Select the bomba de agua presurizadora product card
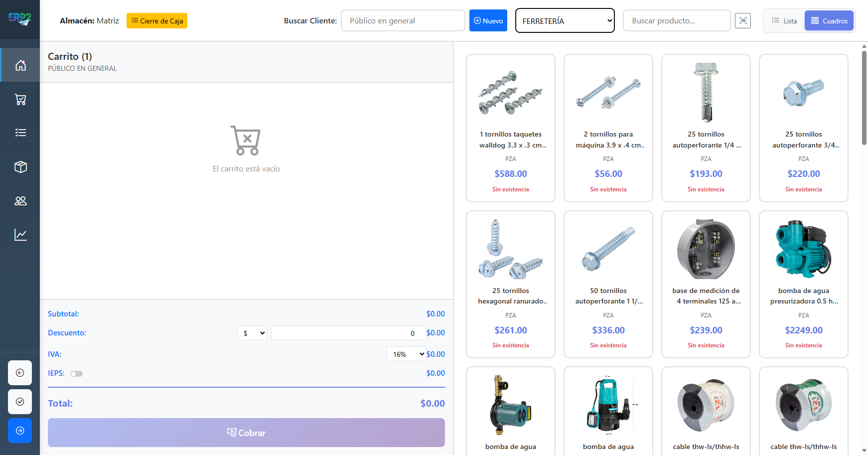Image resolution: width=868 pixels, height=455 pixels. click(803, 284)
